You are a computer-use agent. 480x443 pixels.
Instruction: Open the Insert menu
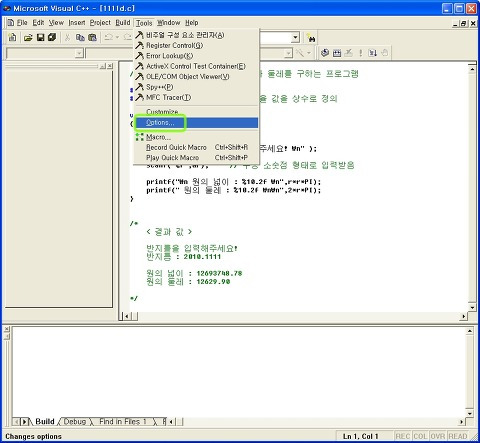tap(77, 23)
